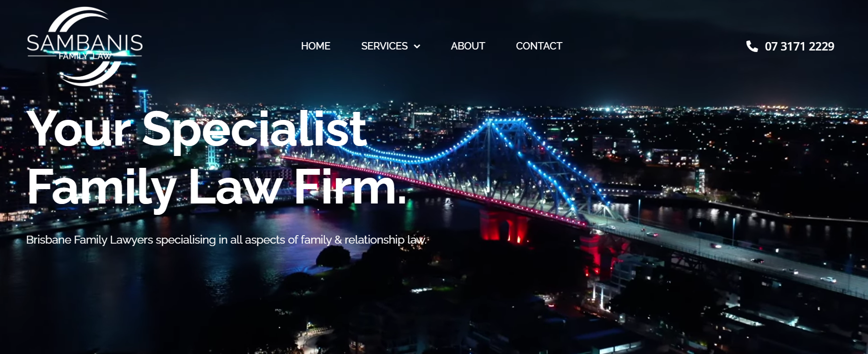The height and width of the screenshot is (354, 868).
Task: Open the ABOUT page
Action: click(468, 46)
